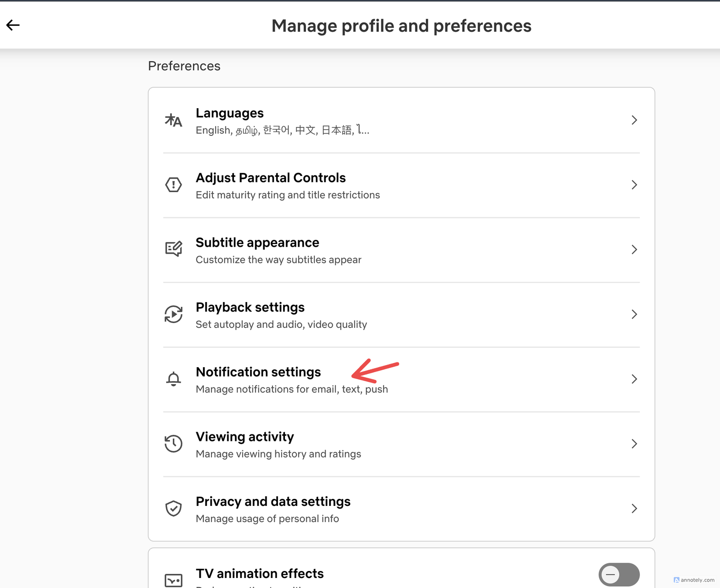
Task: Toggle the TV animation effects switch
Action: 619,574
